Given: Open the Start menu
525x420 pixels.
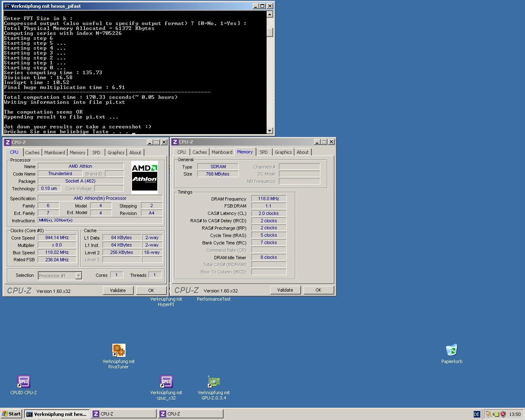Looking at the screenshot, I should [11, 414].
